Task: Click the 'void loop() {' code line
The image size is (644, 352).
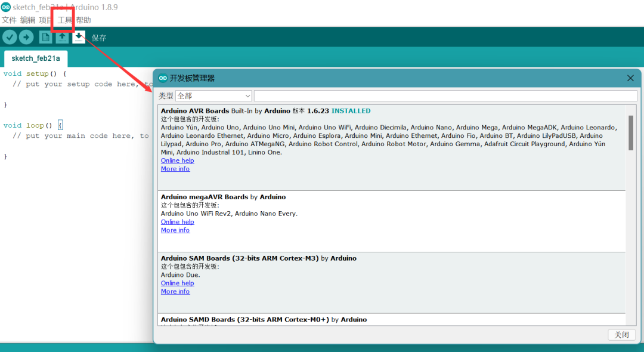Action: point(33,125)
